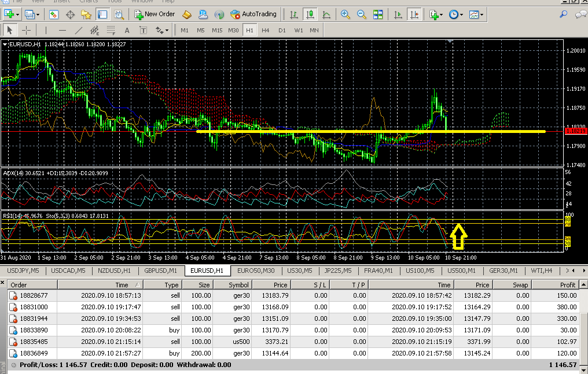
Task: Open the Data Window crosshair icon
Action: pos(70,14)
